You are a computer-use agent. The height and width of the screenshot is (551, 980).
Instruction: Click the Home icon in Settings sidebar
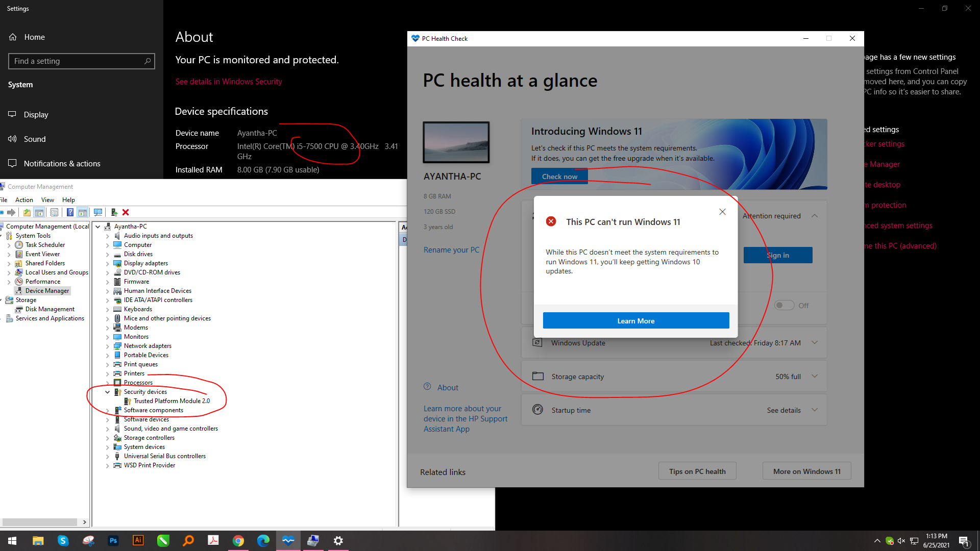click(13, 37)
